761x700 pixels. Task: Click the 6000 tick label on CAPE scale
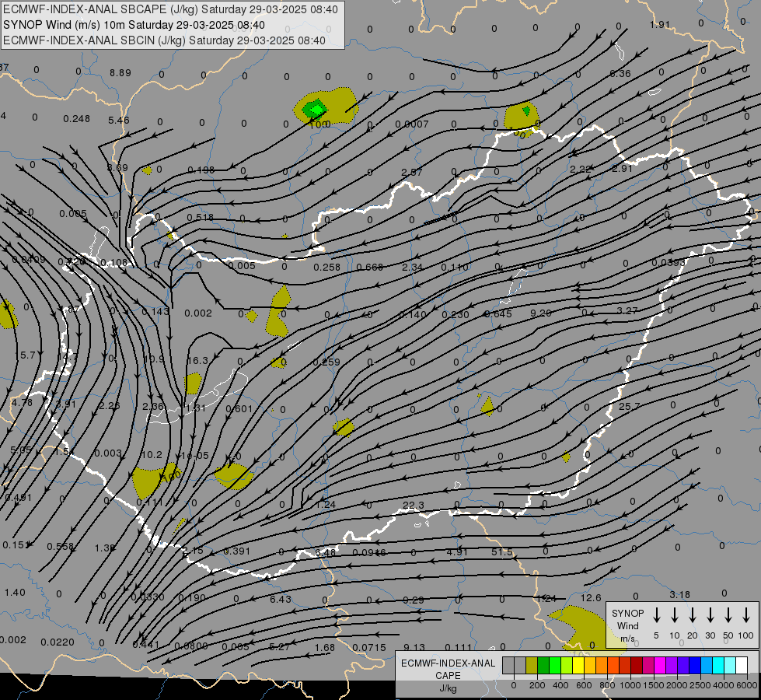pos(747,685)
